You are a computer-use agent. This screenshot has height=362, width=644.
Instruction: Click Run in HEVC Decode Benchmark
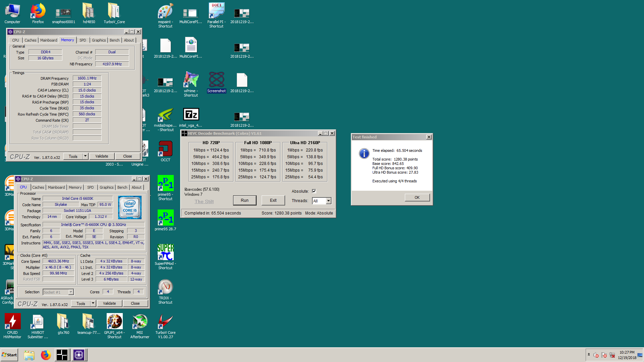pyautogui.click(x=245, y=200)
